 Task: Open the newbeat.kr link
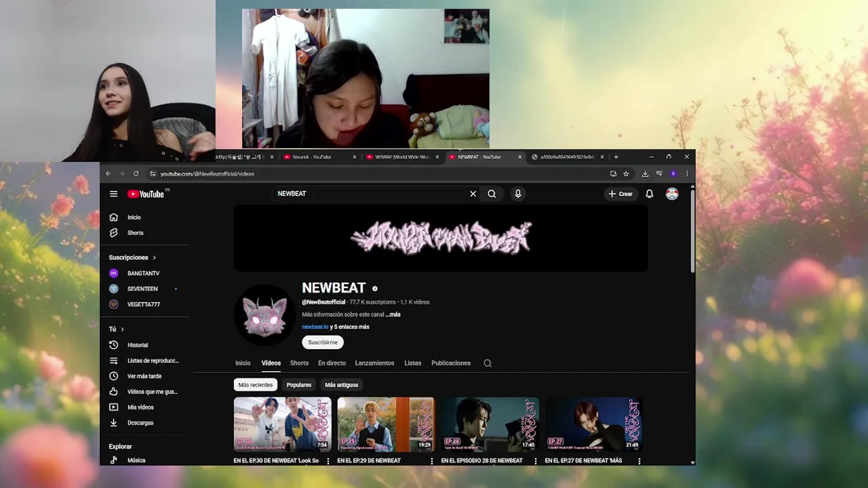(x=315, y=327)
